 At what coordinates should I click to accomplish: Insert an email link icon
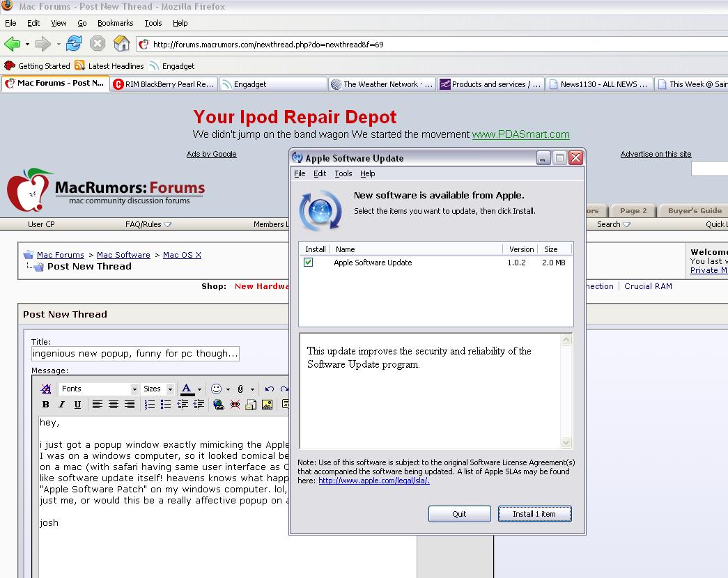click(x=251, y=405)
